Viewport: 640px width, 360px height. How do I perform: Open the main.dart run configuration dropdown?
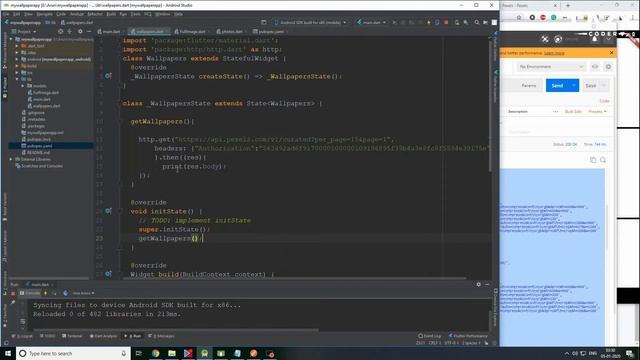[x=371, y=22]
